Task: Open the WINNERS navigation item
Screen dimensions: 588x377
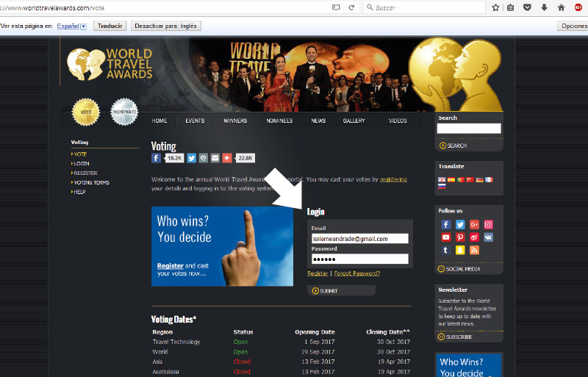Action: 235,121
